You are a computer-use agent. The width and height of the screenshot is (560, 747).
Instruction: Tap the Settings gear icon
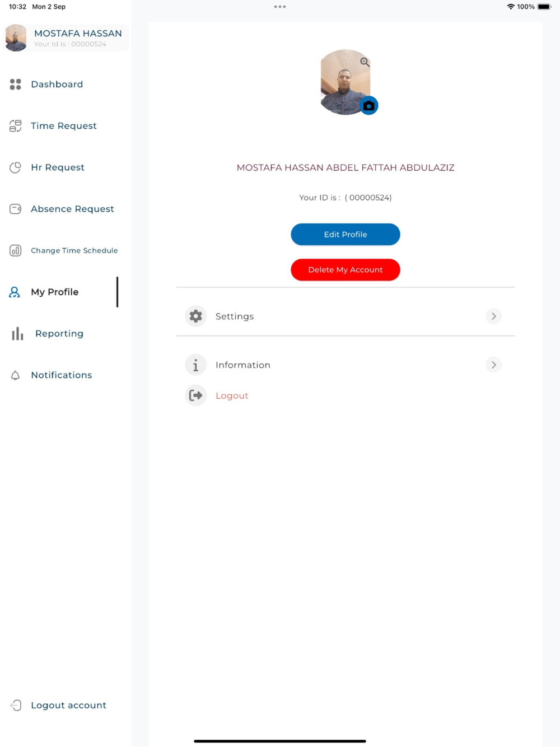(195, 316)
